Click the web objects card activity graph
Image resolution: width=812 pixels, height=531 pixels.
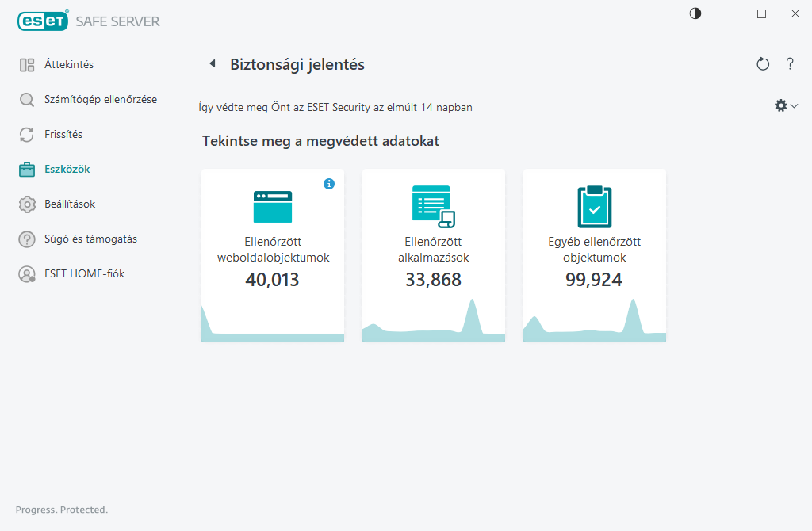click(x=273, y=324)
